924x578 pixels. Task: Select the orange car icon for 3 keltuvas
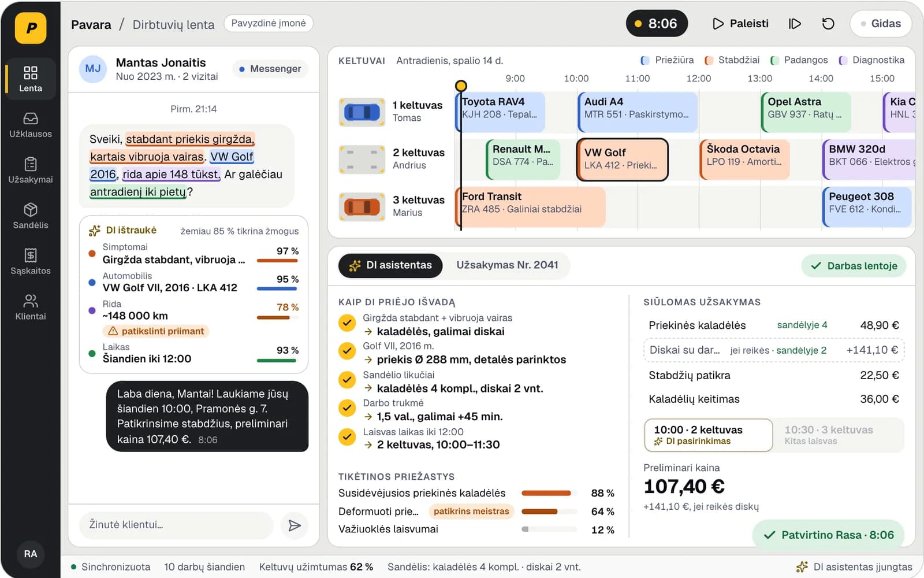[x=362, y=206]
